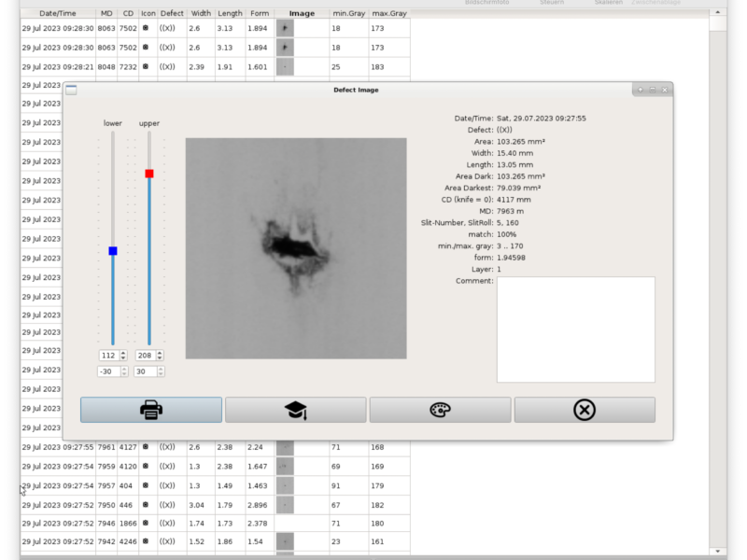Image resolution: width=747 pixels, height=560 pixels.
Task: Click inside the Comment text box
Action: pyautogui.click(x=575, y=329)
